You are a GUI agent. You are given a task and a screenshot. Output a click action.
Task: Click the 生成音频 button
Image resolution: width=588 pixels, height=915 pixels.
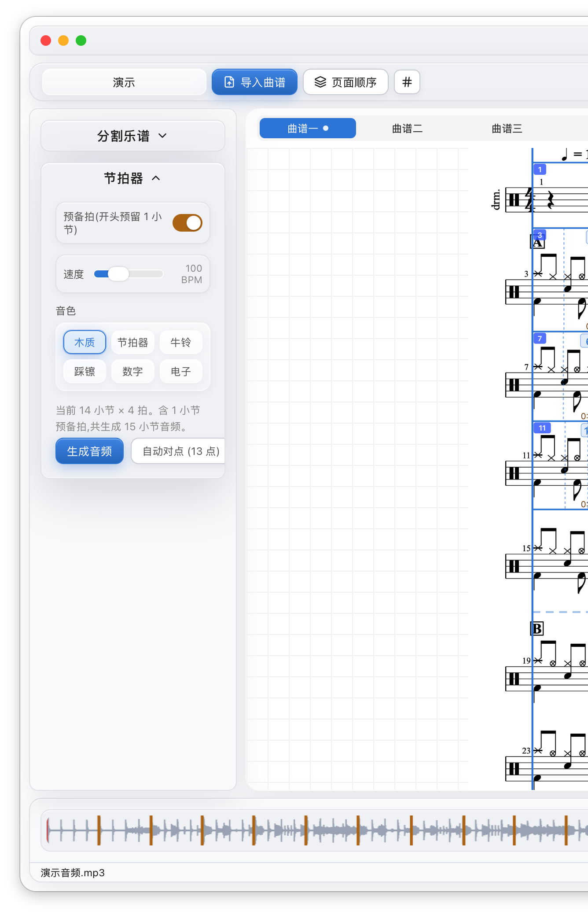point(89,451)
